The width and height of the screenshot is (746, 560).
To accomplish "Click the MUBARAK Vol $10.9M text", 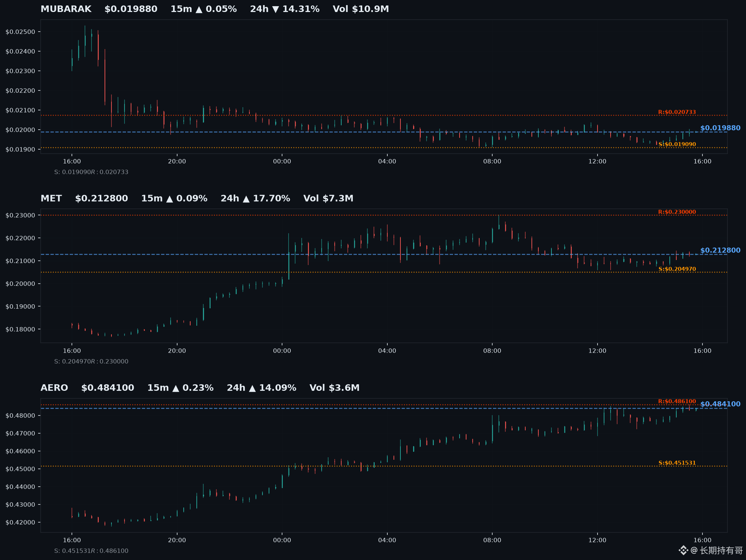I will pos(361,9).
